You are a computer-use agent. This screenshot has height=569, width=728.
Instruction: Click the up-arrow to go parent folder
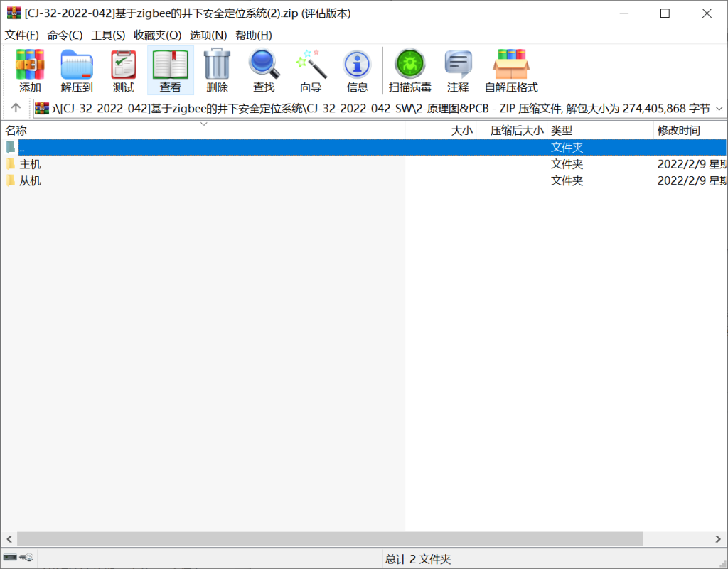tap(16, 108)
